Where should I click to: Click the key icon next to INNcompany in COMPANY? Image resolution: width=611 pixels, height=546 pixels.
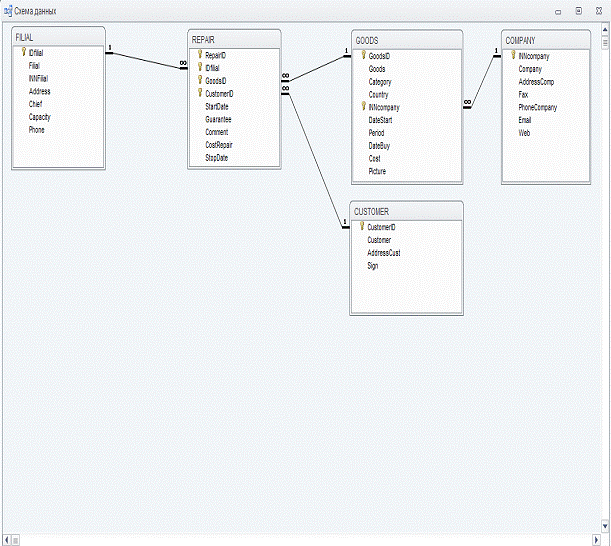coord(512,55)
